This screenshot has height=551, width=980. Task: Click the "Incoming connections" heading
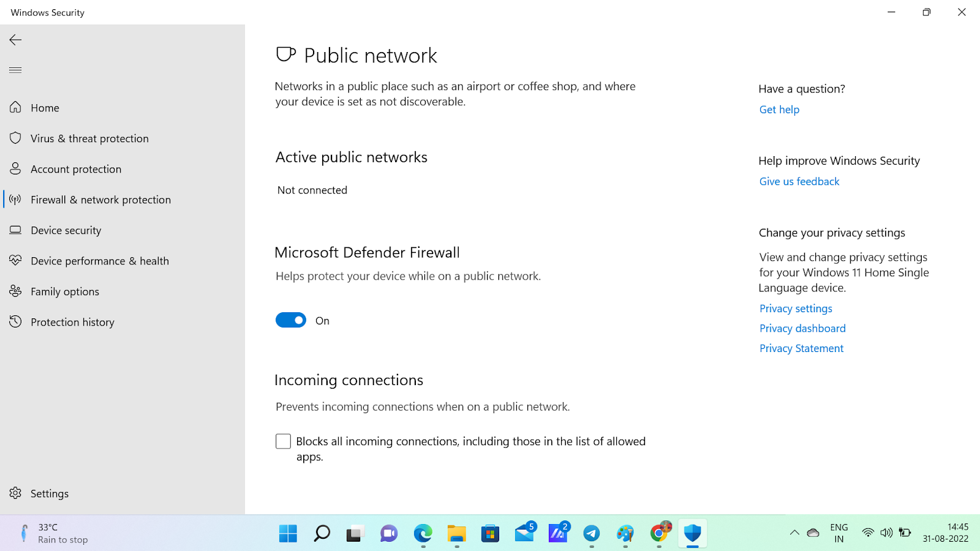[x=349, y=380]
